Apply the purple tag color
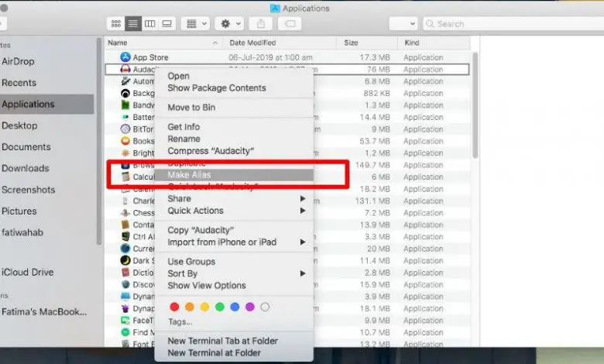Viewport: 604px width, 364px height. (250, 307)
